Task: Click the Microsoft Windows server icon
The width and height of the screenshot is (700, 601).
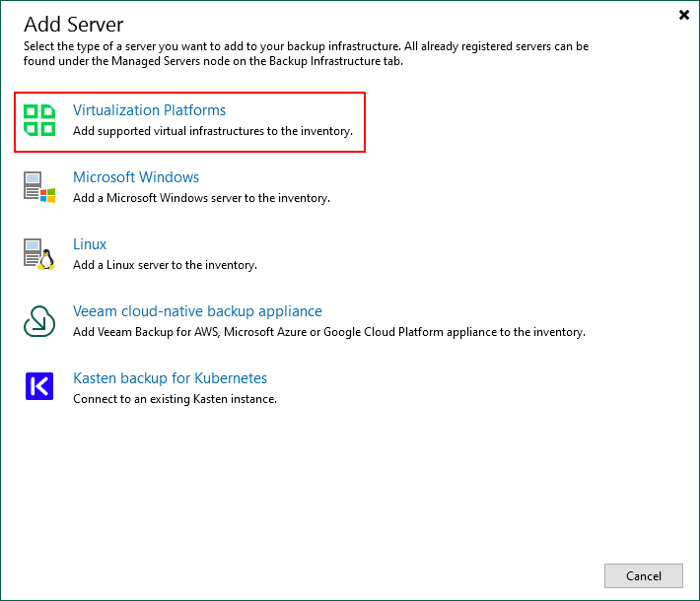Action: pos(39,187)
